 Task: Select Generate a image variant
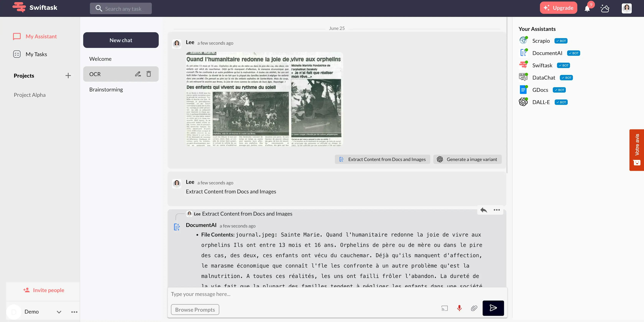pyautogui.click(x=467, y=159)
